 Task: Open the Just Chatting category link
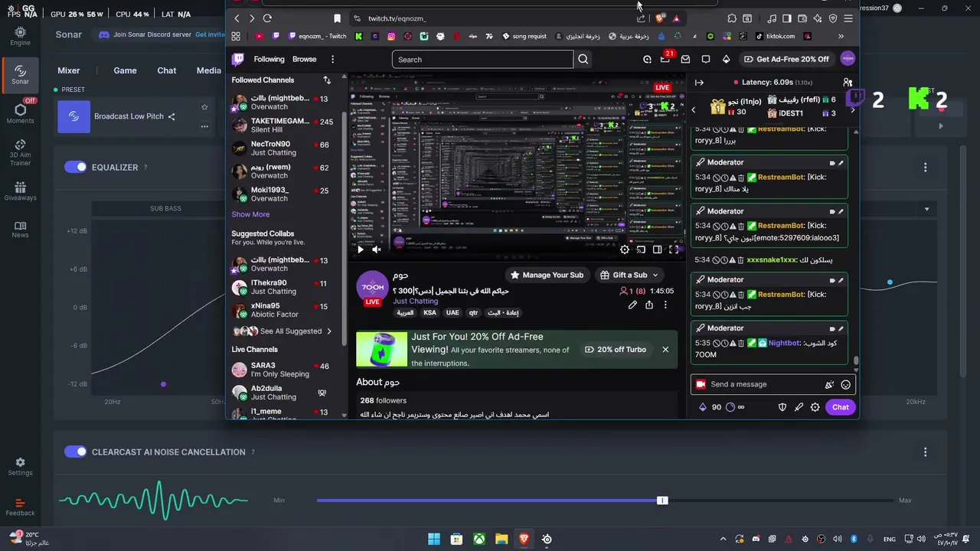(x=415, y=301)
